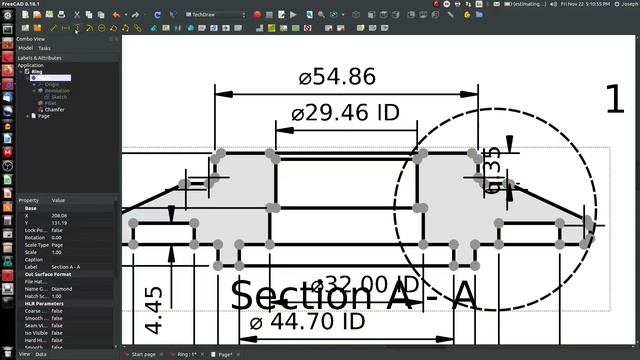Switch to the Ring : 1* document tab
Image resolution: width=640 pixels, height=360 pixels.
click(187, 354)
